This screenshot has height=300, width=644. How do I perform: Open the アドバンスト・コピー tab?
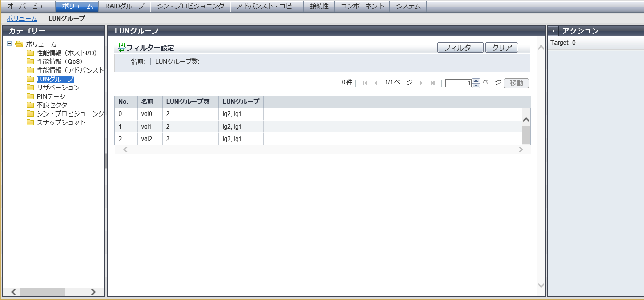click(x=267, y=6)
